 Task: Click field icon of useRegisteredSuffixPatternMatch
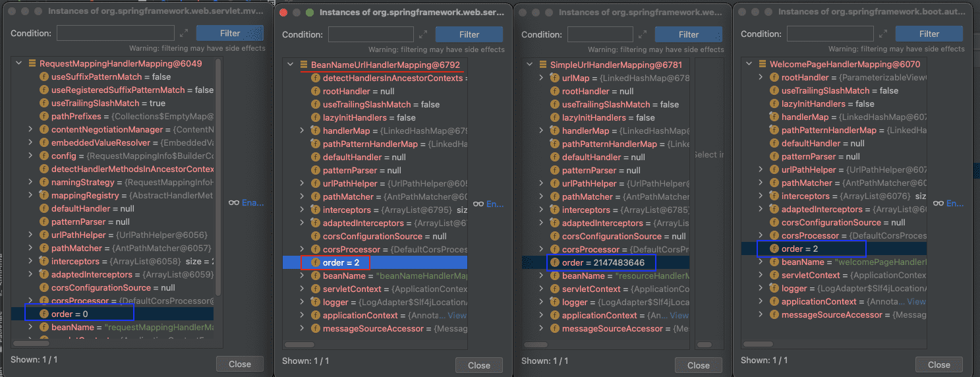tap(44, 90)
